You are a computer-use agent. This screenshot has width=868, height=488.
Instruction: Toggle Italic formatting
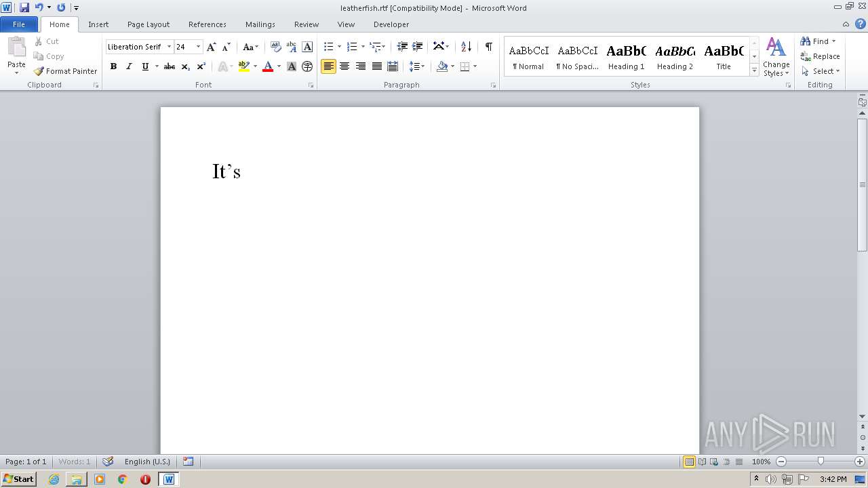[129, 66]
